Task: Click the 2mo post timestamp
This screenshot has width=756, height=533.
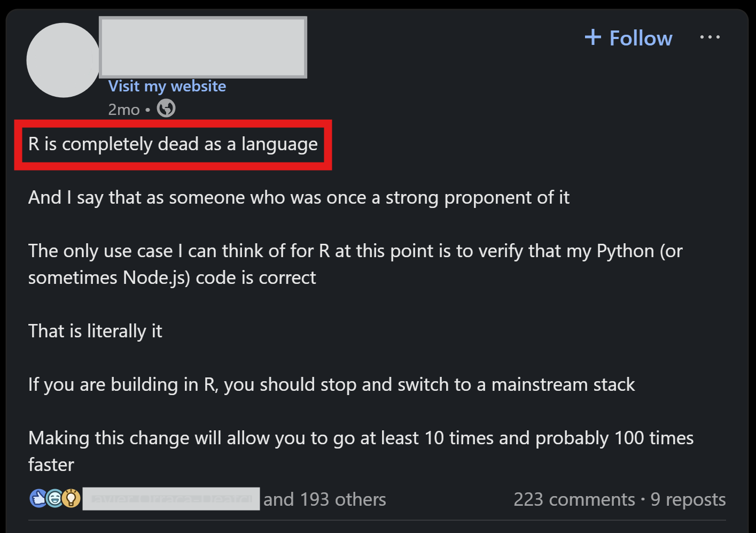Action: (x=123, y=110)
